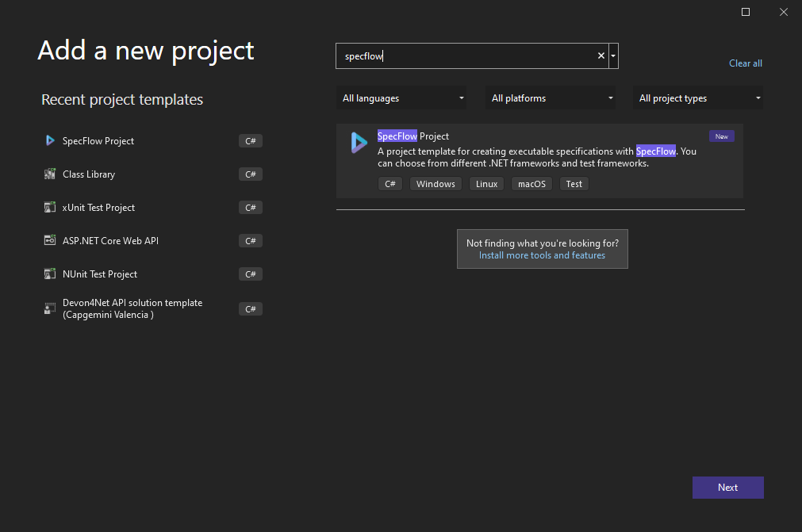
Task: Click the Class Library template icon
Action: pyautogui.click(x=50, y=174)
